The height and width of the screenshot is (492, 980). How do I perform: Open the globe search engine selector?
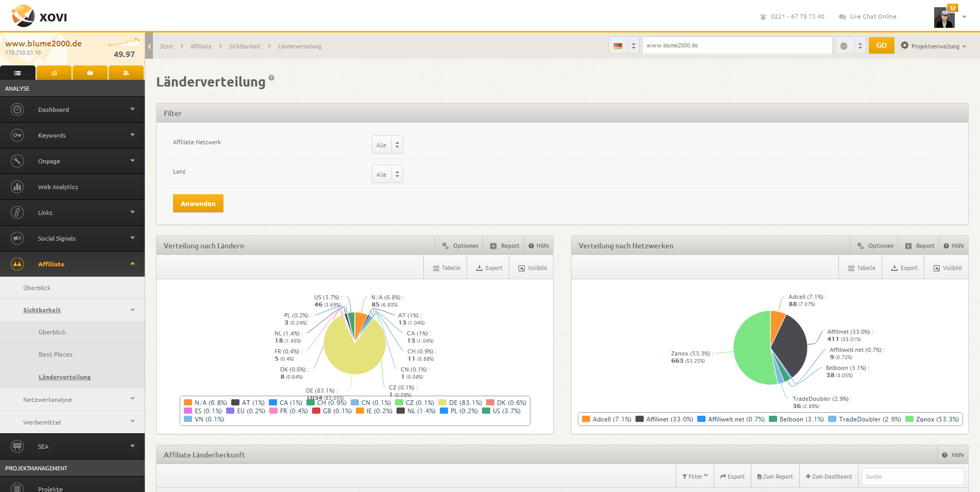click(850, 46)
